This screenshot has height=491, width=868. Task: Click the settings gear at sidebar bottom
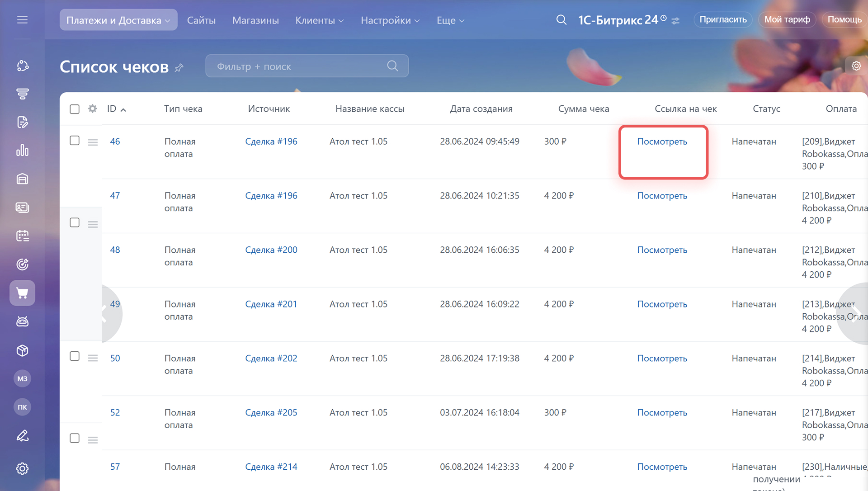pos(22,468)
